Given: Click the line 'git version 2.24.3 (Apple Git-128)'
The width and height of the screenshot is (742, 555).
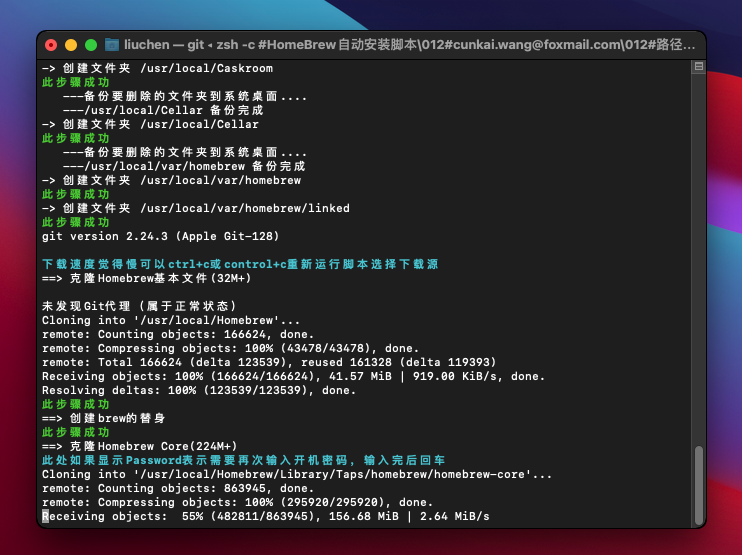Looking at the screenshot, I should (160, 236).
